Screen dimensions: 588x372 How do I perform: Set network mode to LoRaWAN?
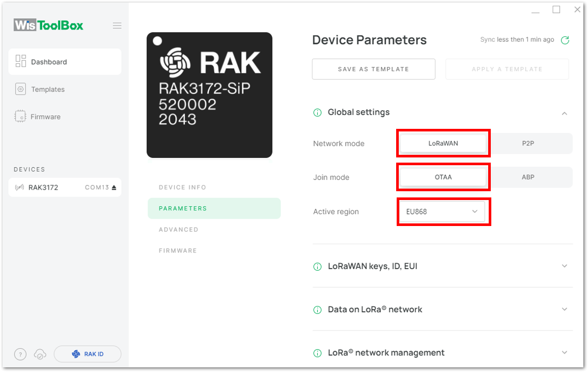point(443,143)
